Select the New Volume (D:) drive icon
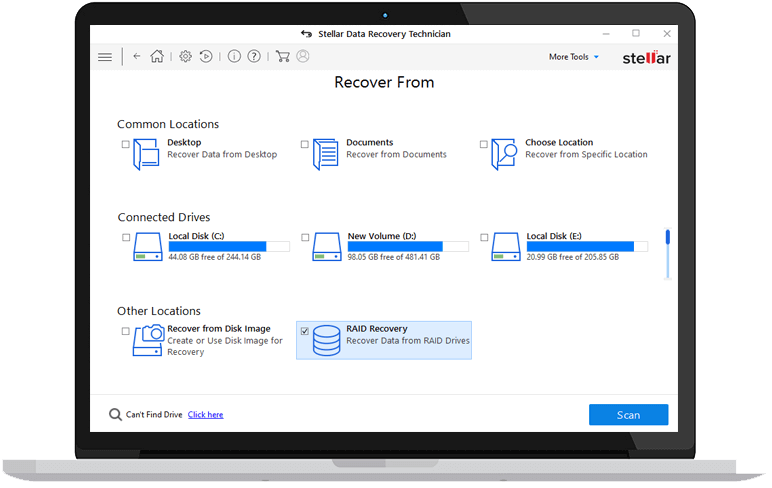 pyautogui.click(x=327, y=247)
